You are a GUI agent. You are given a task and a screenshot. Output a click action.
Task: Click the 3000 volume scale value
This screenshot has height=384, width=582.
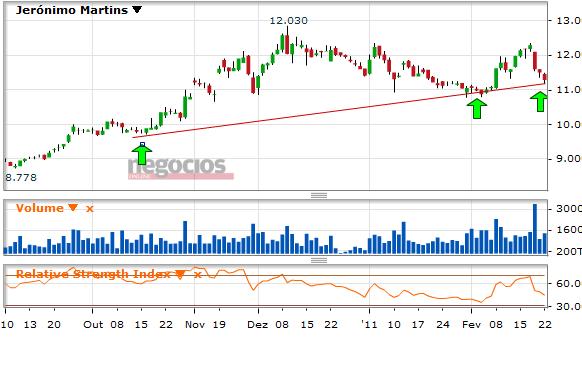click(569, 209)
